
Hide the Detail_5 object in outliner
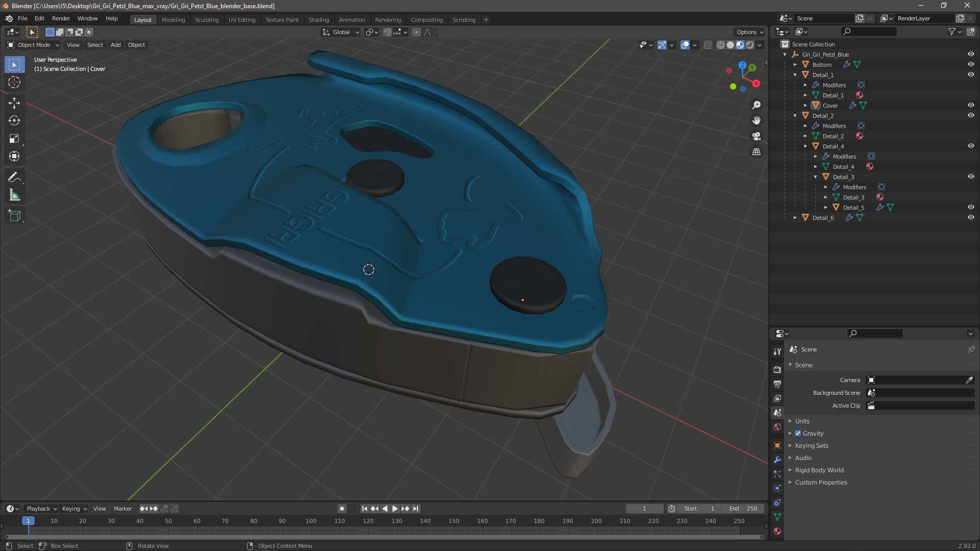[x=971, y=207]
